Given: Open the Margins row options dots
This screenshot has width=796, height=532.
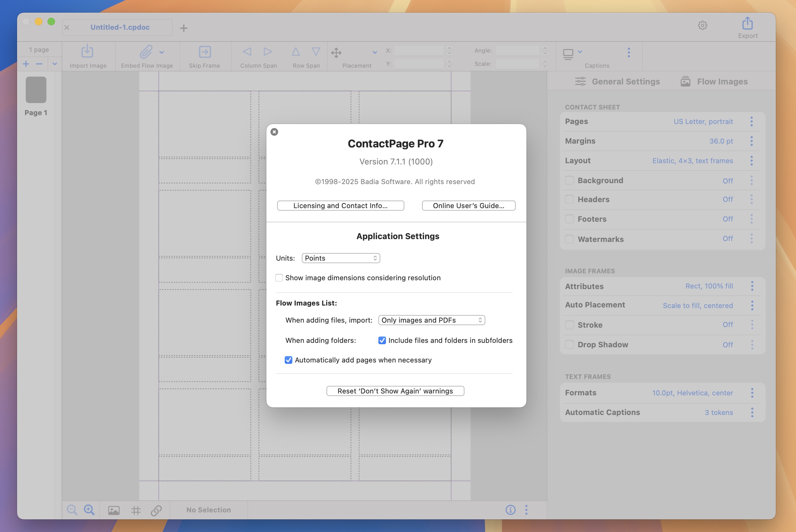Looking at the screenshot, I should [751, 141].
